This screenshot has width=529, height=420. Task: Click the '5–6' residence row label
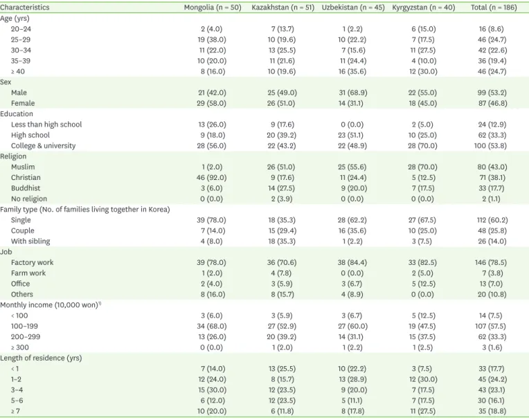pyautogui.click(x=17, y=401)
